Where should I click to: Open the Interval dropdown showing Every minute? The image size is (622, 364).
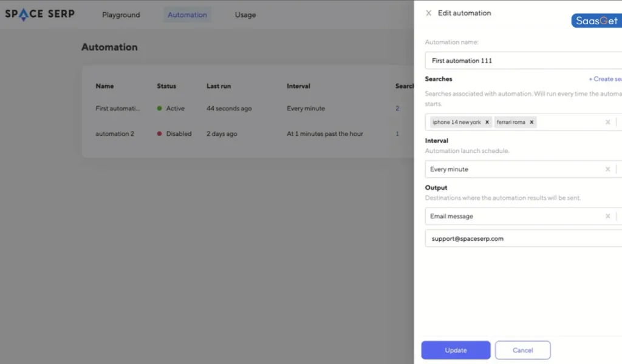[523, 169]
